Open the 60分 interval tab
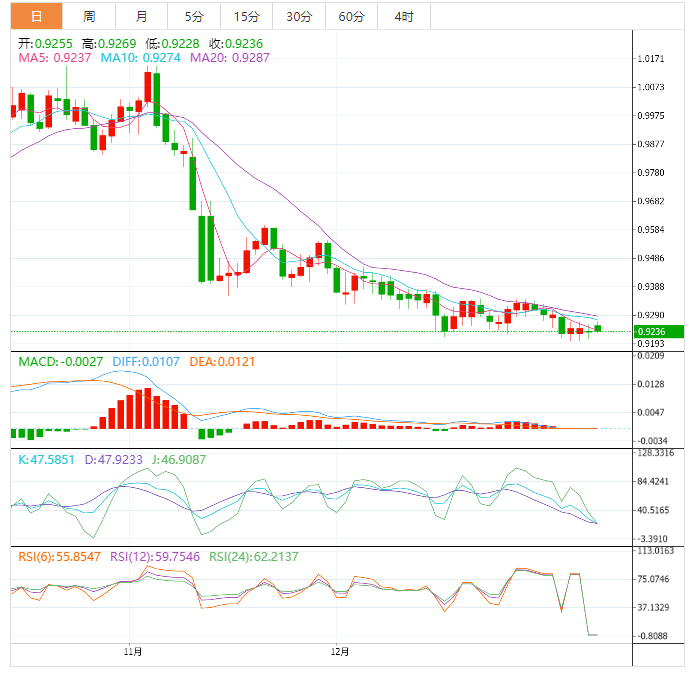Viewport: 691px width, 677px height. pyautogui.click(x=351, y=16)
